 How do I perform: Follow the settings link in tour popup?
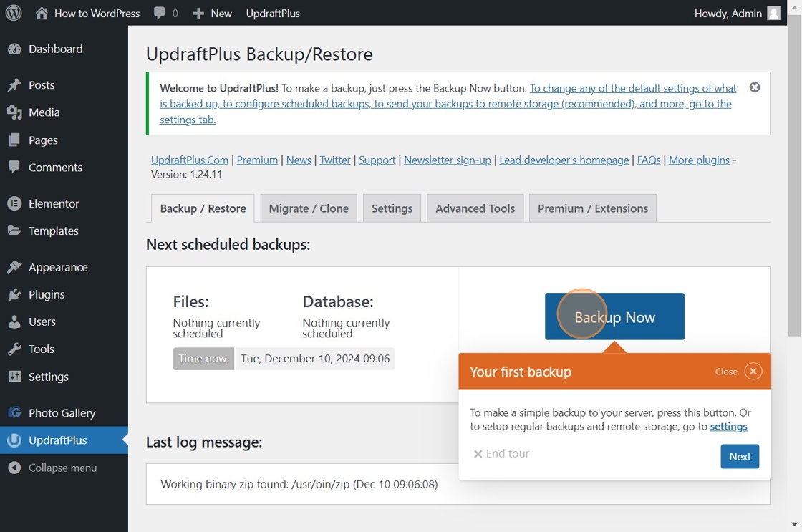click(x=728, y=427)
